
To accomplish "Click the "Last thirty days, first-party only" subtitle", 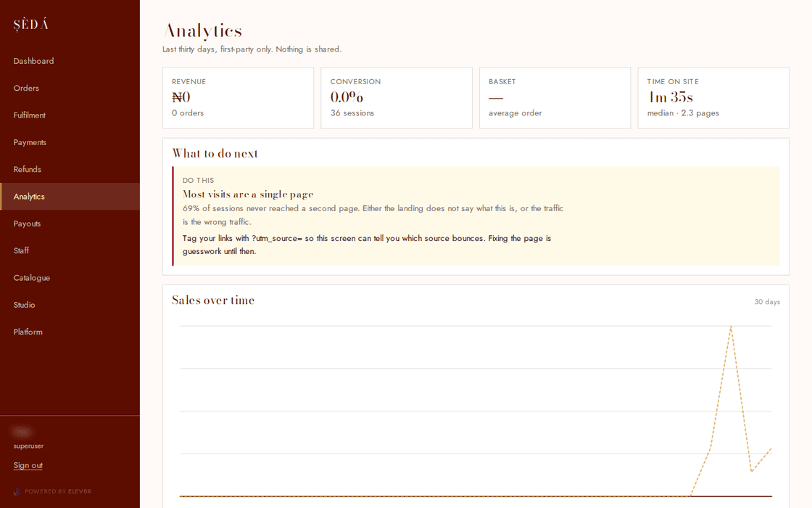I will pos(252,49).
